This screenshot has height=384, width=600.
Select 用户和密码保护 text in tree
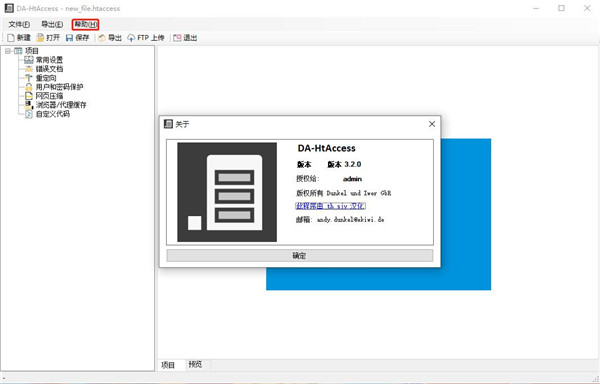coord(59,87)
